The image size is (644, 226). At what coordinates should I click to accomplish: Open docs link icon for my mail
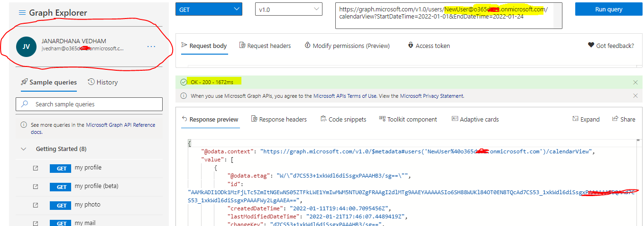tap(36, 223)
